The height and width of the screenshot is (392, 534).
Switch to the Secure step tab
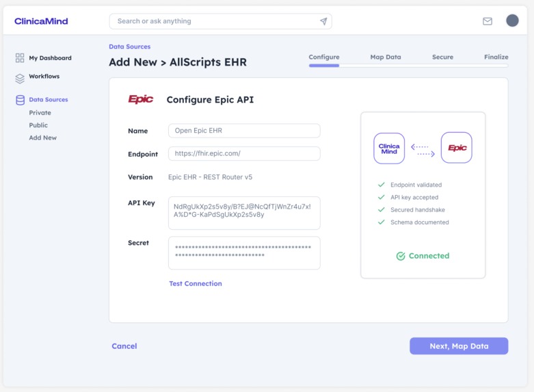coord(443,57)
